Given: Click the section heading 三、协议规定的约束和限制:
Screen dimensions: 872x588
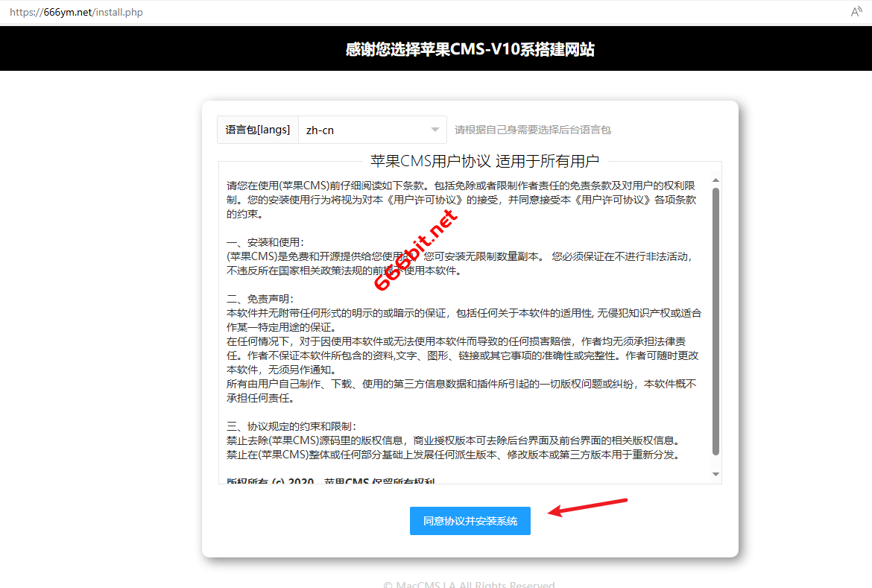Looking at the screenshot, I should pos(291,427).
